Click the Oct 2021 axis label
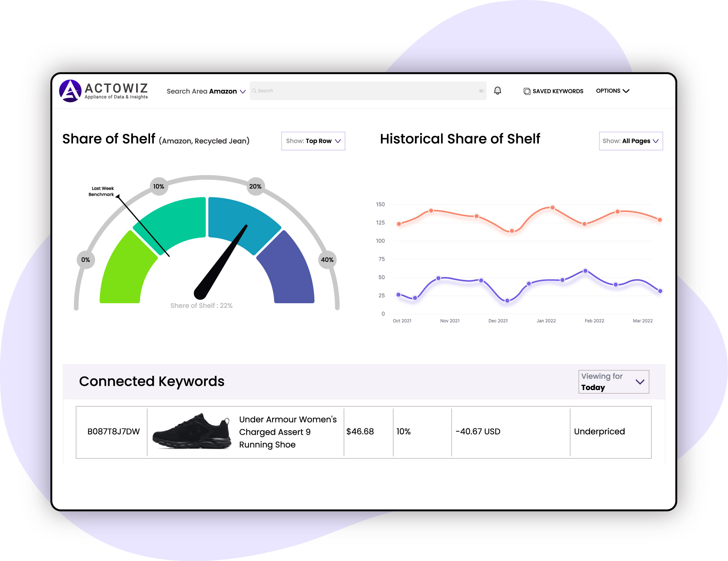Image resolution: width=728 pixels, height=561 pixels. [x=402, y=321]
